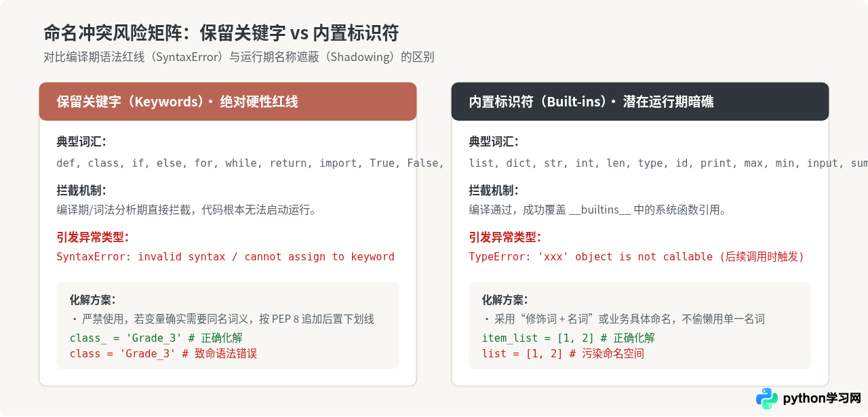Viewport: 868px width, 417px height.
Task: Click the text '编译期/词法分析期直接拦截'
Action: [186, 210]
